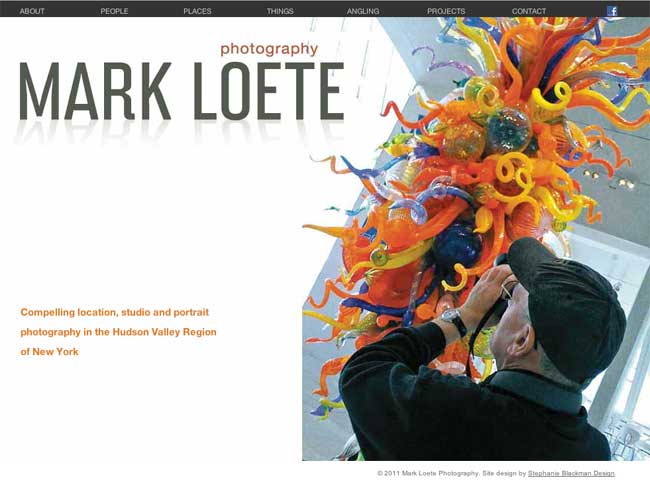Click the 2011 Mark Loete Photography copyright
Screen dimensions: 650x480
[x=428, y=473]
